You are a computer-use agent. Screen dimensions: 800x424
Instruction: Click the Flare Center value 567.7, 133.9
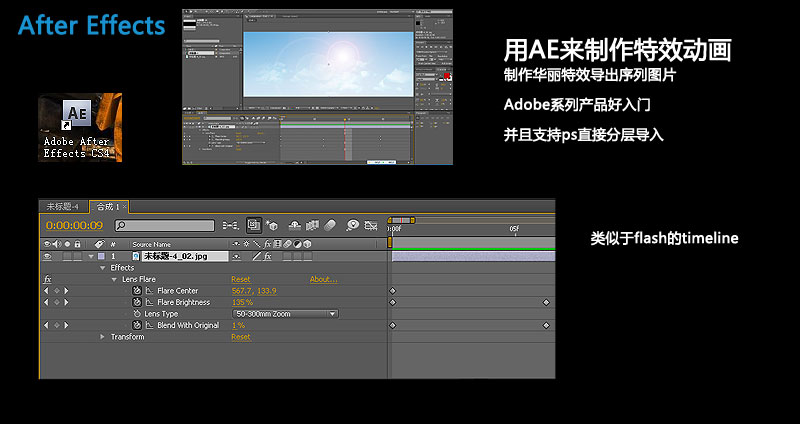(254, 291)
